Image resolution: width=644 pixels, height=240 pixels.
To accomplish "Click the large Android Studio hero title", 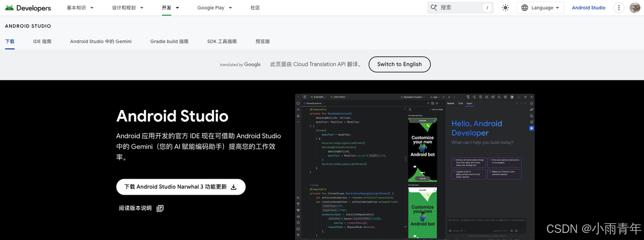I will coord(172,116).
